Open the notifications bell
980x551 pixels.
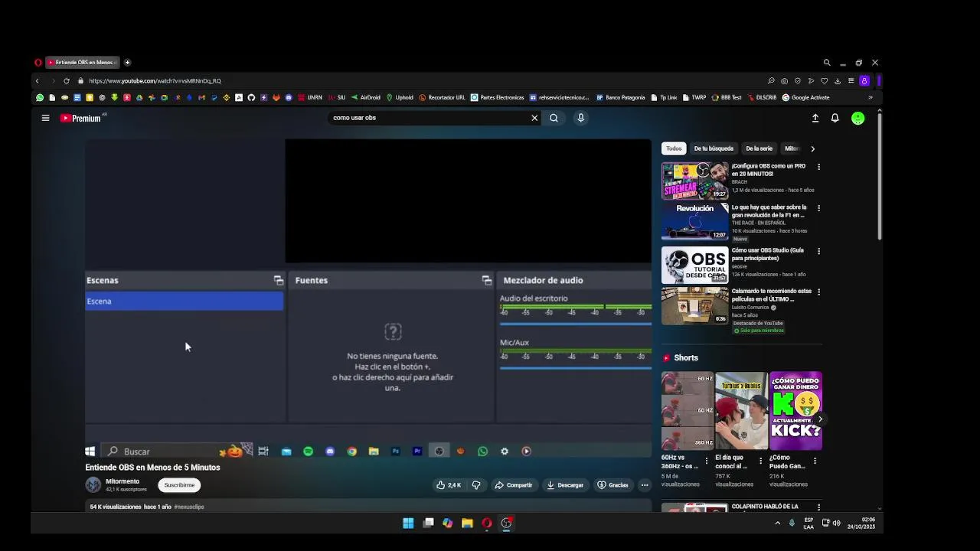pos(835,118)
